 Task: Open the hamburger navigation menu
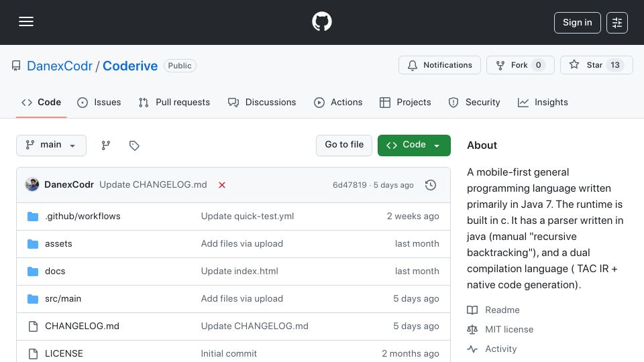26,21
